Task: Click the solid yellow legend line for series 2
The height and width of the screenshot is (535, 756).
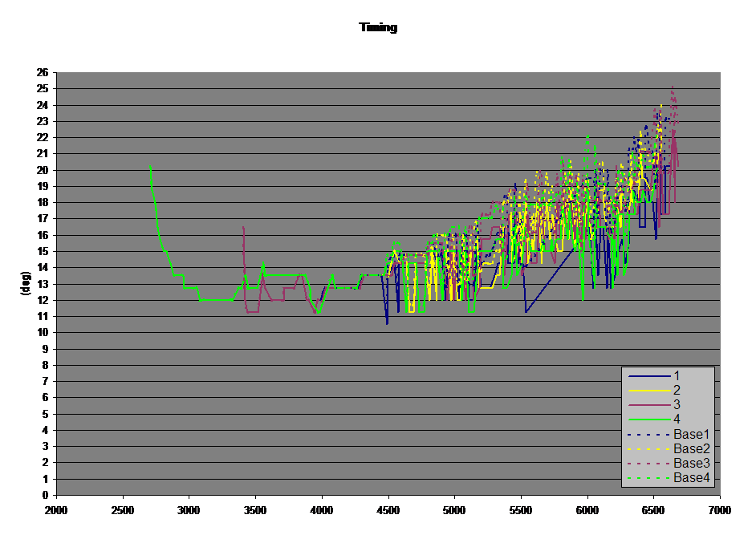Action: tap(649, 391)
